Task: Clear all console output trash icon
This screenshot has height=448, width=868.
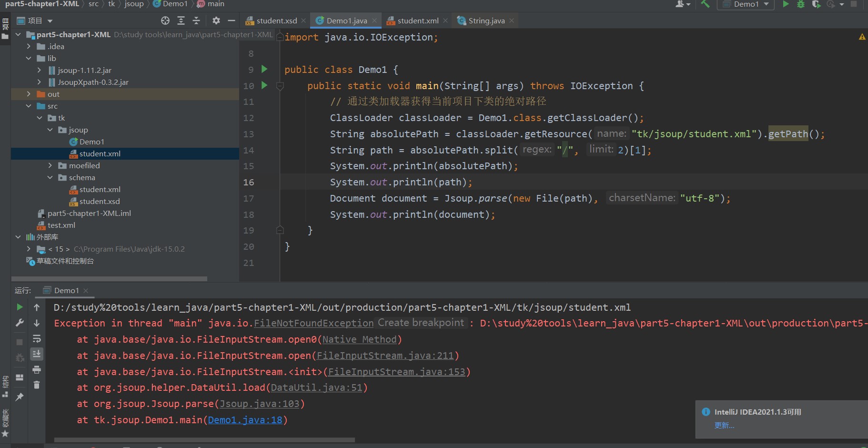Action: tap(37, 385)
